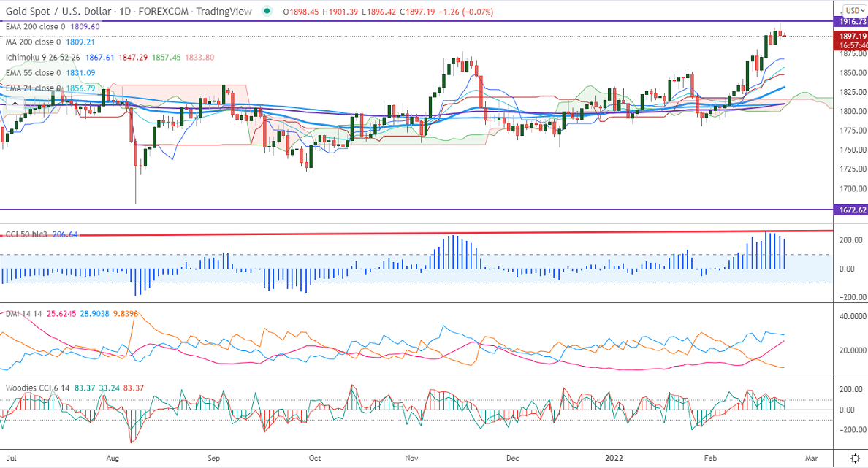Click the 1700.00 price axis label
Image resolution: width=868 pixels, height=468 pixels.
click(853, 188)
